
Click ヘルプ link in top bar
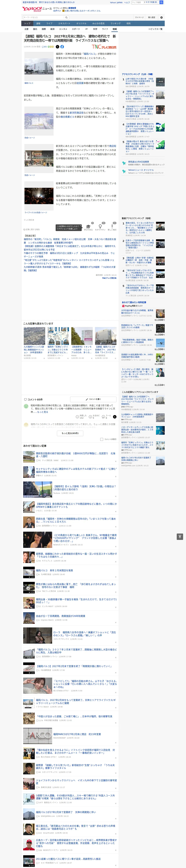[x=127, y=2]
